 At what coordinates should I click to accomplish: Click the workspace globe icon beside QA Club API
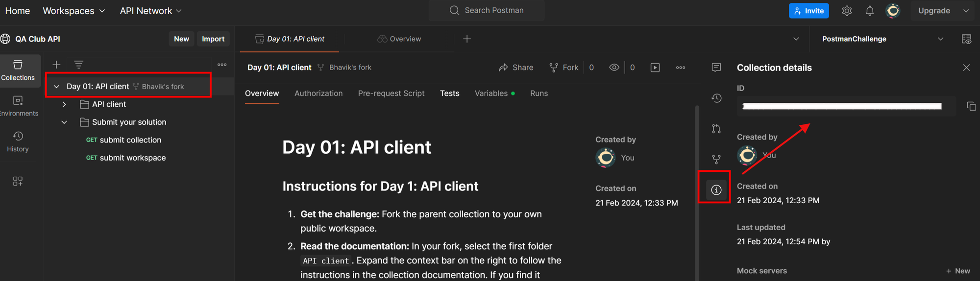[x=6, y=39]
